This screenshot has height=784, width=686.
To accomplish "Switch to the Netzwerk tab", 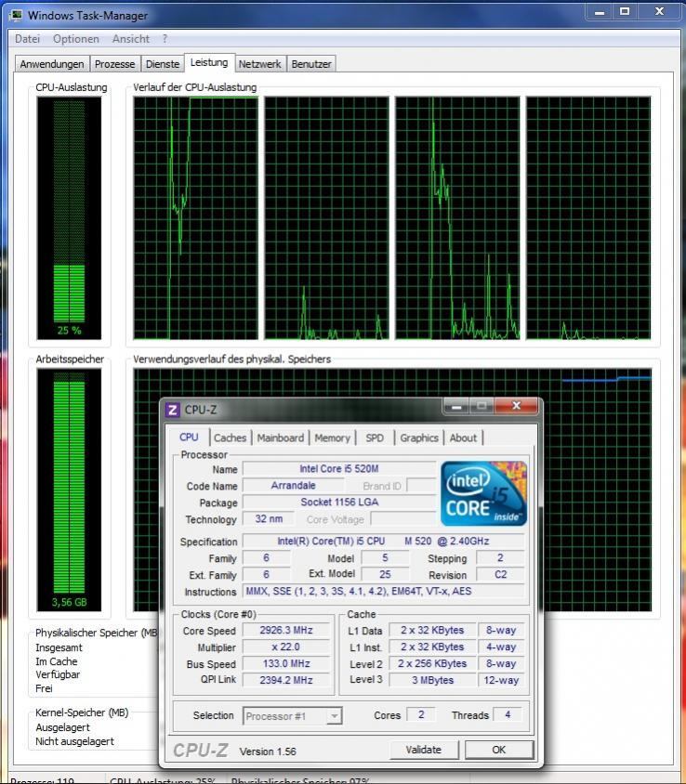I will coord(259,64).
